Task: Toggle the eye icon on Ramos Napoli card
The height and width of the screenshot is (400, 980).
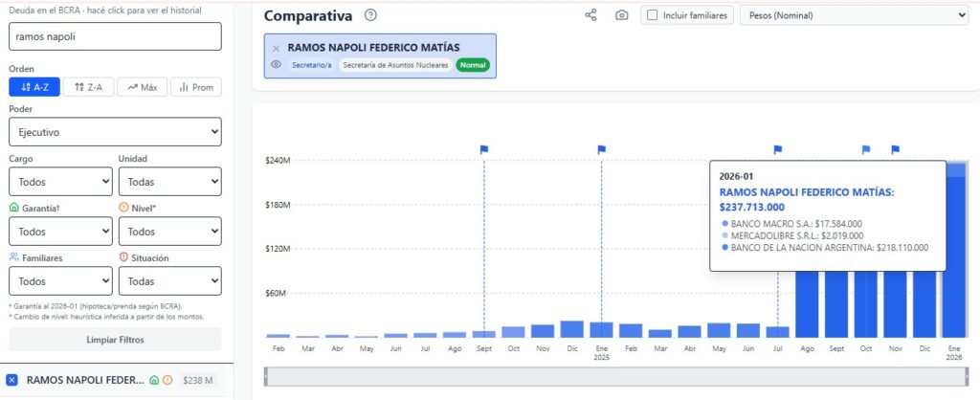Action: (x=276, y=65)
